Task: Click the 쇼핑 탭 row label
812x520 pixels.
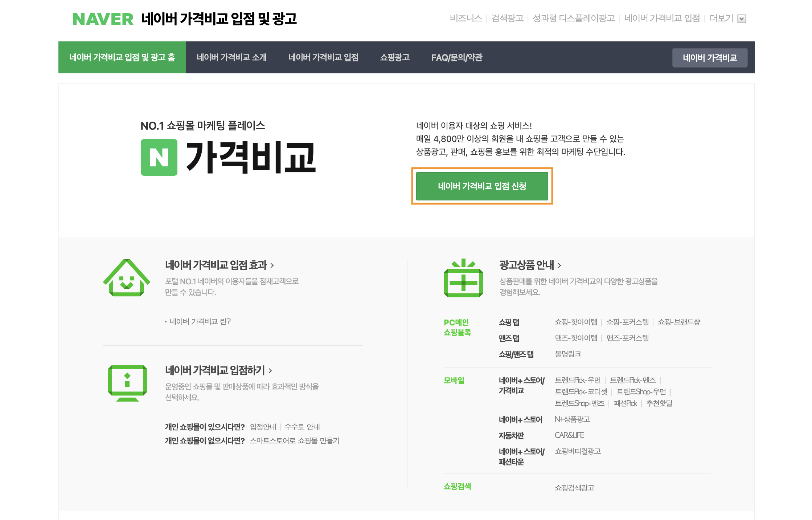Action: [x=509, y=322]
